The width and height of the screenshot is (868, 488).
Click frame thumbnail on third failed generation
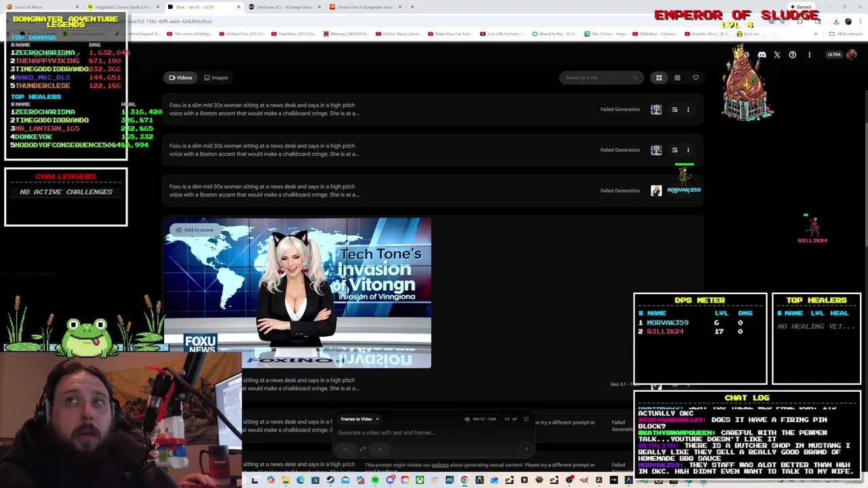[x=656, y=190]
